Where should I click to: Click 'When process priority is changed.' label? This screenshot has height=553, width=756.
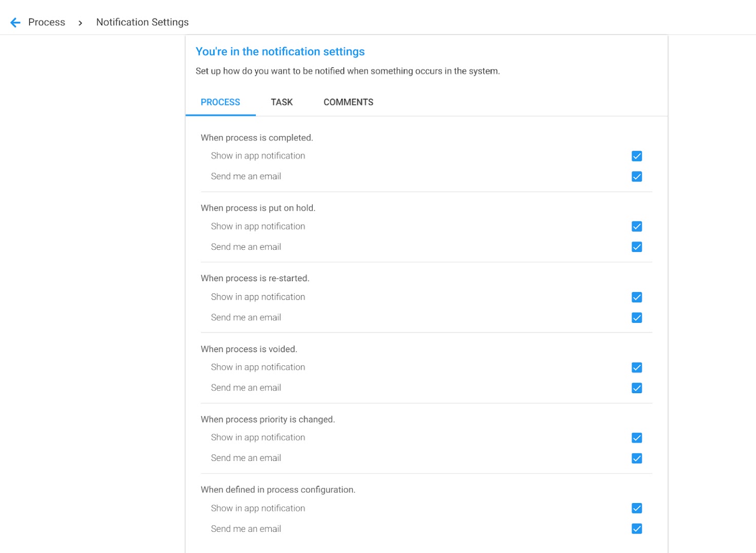click(x=268, y=419)
